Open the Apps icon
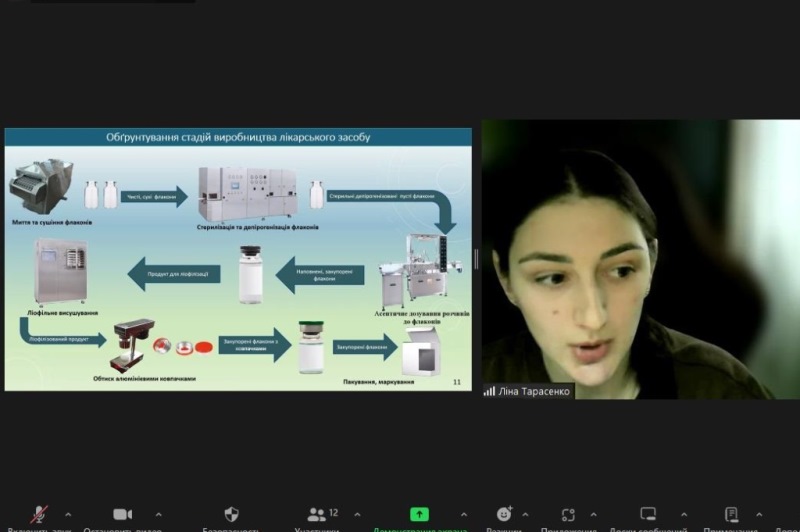The image size is (800, 532). coord(568,515)
